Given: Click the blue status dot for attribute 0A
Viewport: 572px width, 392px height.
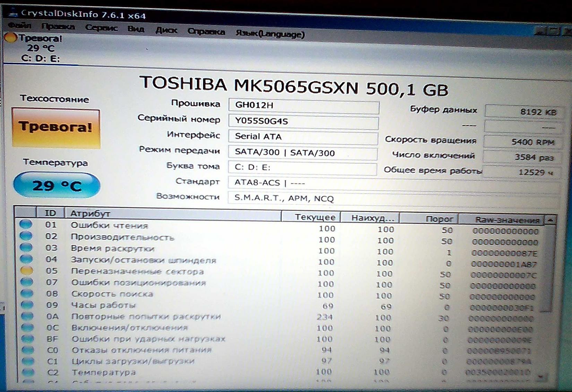Looking at the screenshot, I should coord(27,316).
